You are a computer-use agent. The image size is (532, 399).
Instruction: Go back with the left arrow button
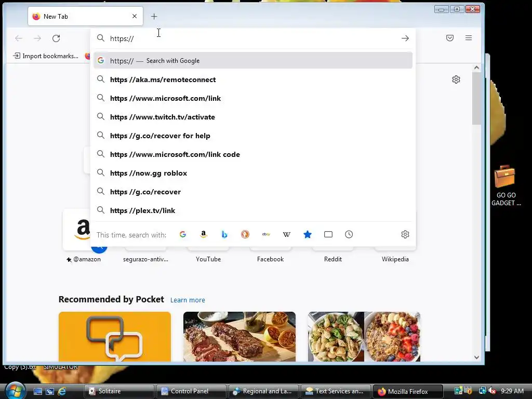[19, 38]
